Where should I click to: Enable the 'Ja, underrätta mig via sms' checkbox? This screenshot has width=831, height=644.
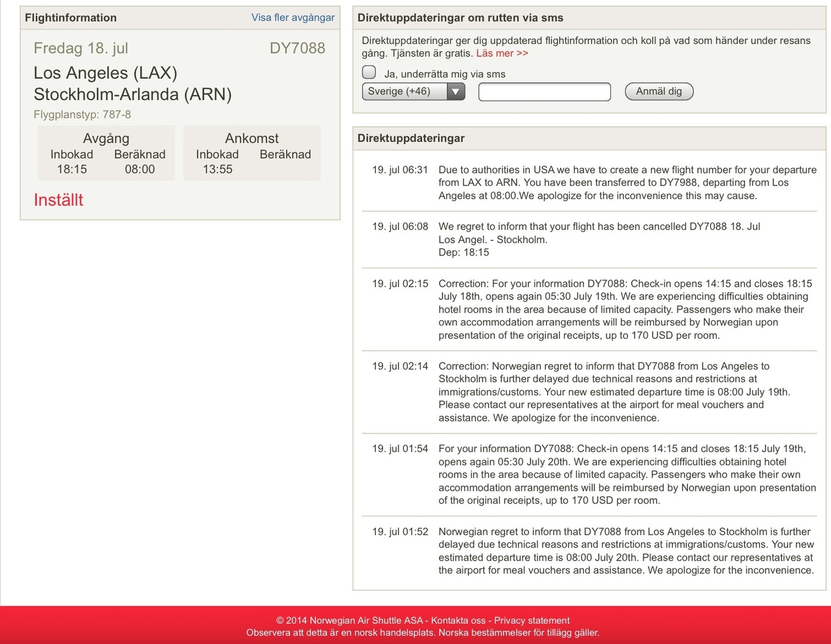369,73
